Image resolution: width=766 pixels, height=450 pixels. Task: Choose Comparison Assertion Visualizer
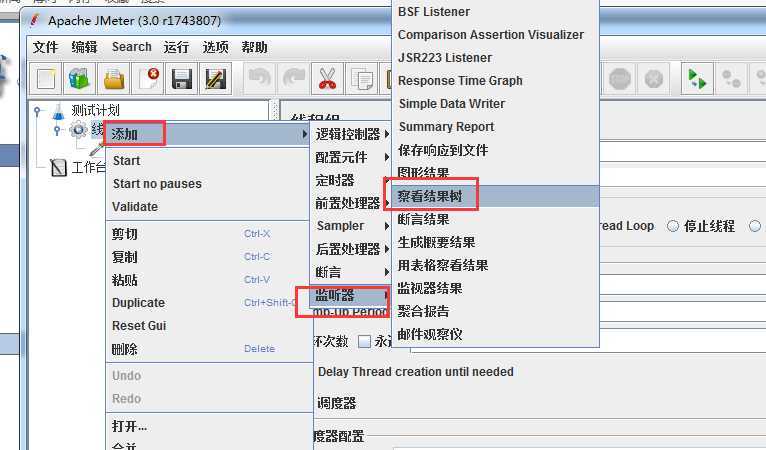click(x=495, y=35)
